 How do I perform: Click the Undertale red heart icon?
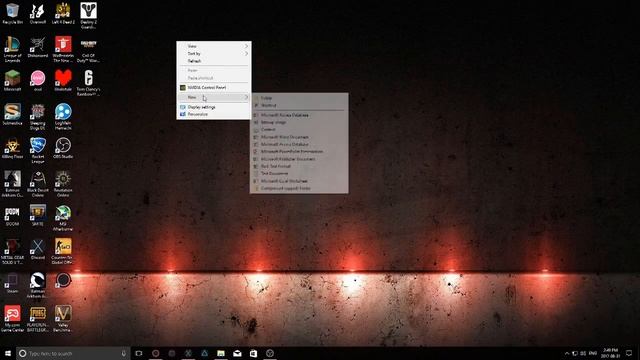pos(63,80)
